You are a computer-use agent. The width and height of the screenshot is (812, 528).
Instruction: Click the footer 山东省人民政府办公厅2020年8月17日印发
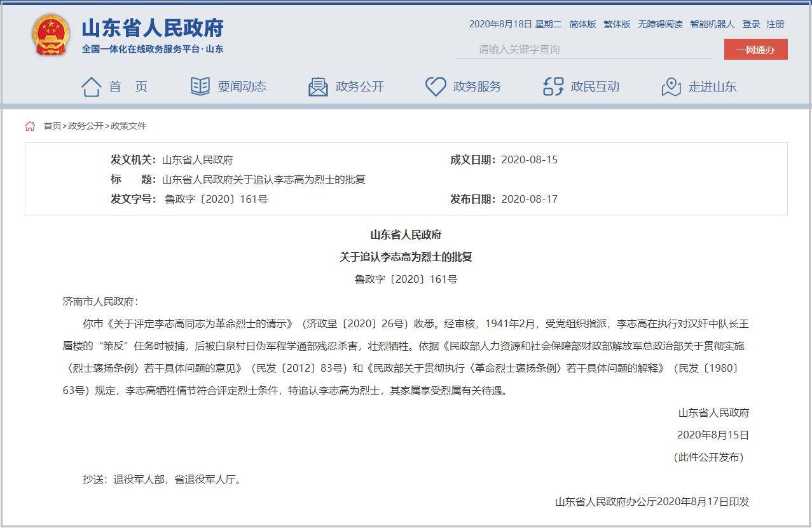652,501
